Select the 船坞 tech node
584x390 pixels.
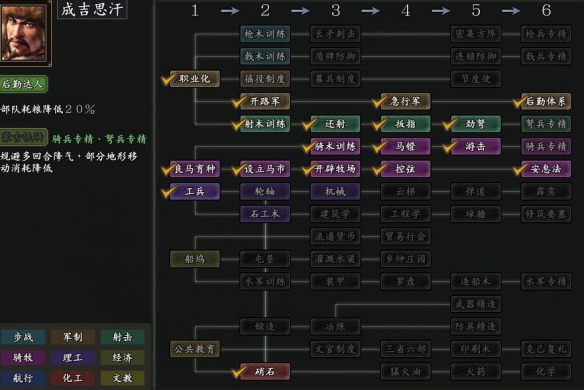point(195,259)
